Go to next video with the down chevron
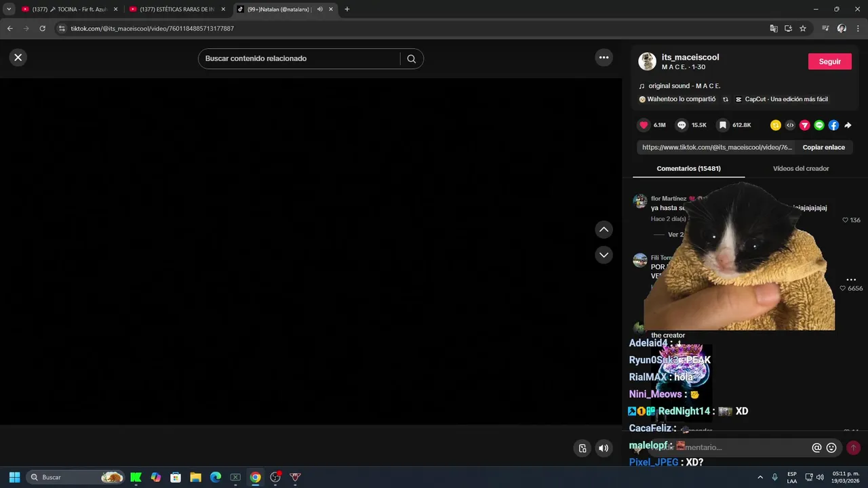 click(604, 255)
